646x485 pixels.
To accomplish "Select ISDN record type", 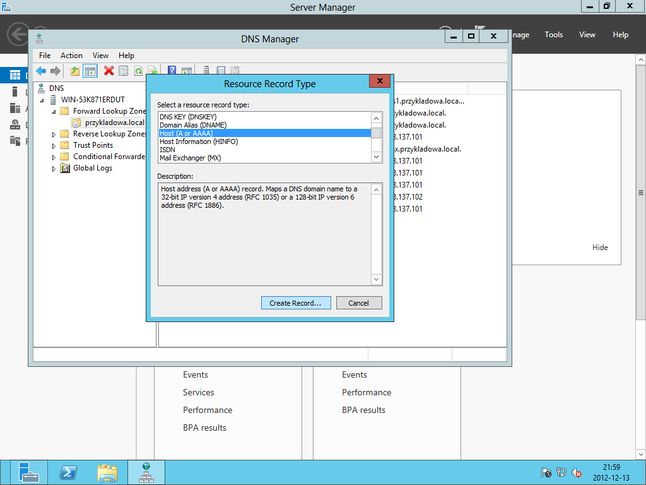I will point(264,150).
